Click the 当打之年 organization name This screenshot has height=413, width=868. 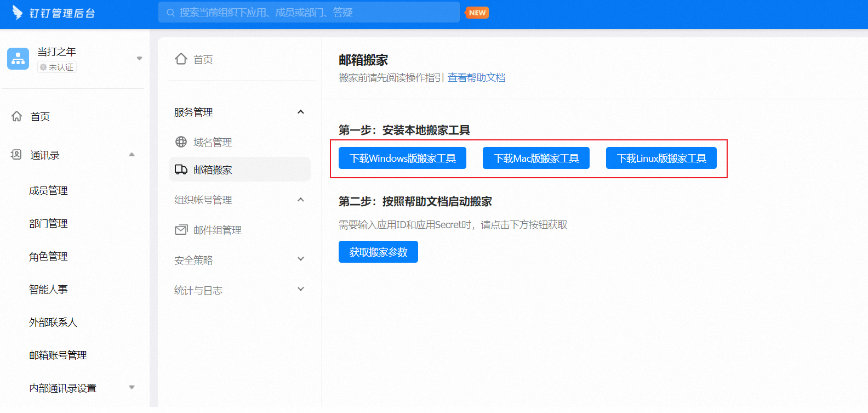56,52
